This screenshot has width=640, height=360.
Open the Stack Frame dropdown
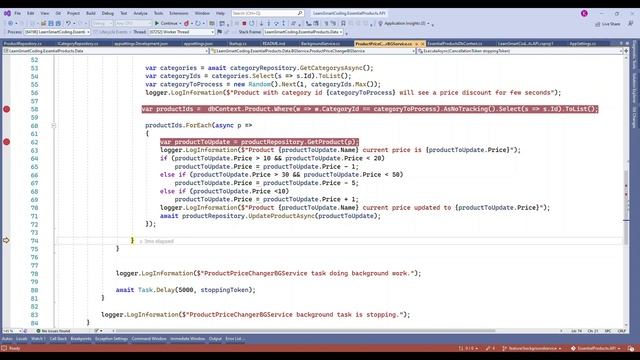click(303, 32)
